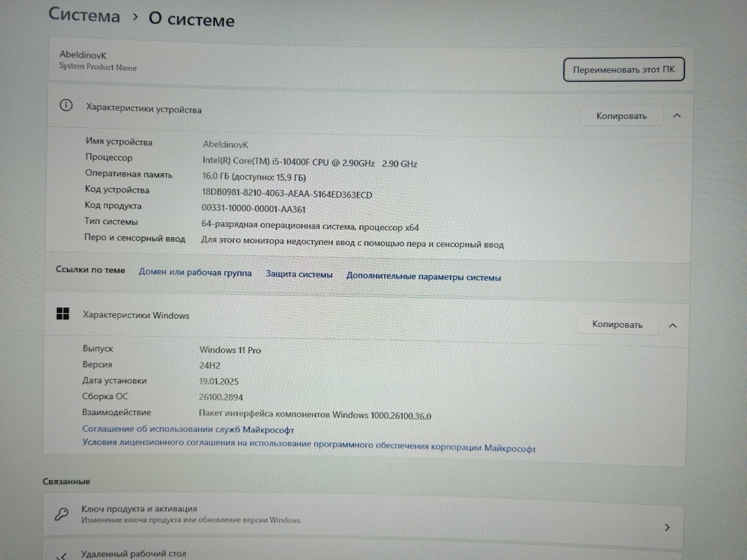
Task: Select the Windows 11 Pro edition text
Action: pos(230,350)
